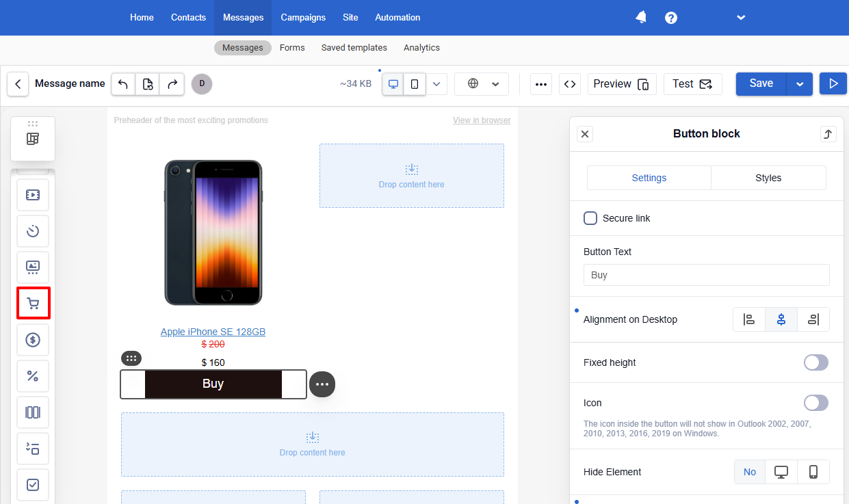Image resolution: width=849 pixels, height=504 pixels.
Task: Open the help question mark icon
Action: pyautogui.click(x=671, y=18)
